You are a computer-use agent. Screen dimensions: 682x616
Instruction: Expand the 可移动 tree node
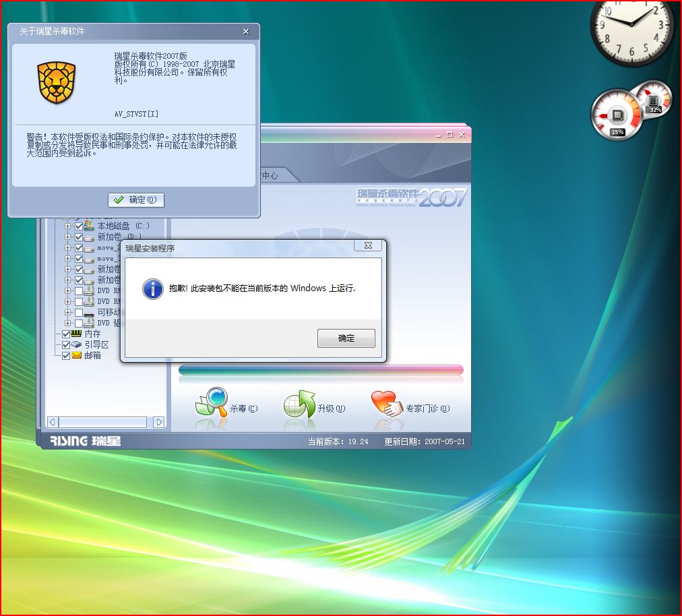[67, 312]
